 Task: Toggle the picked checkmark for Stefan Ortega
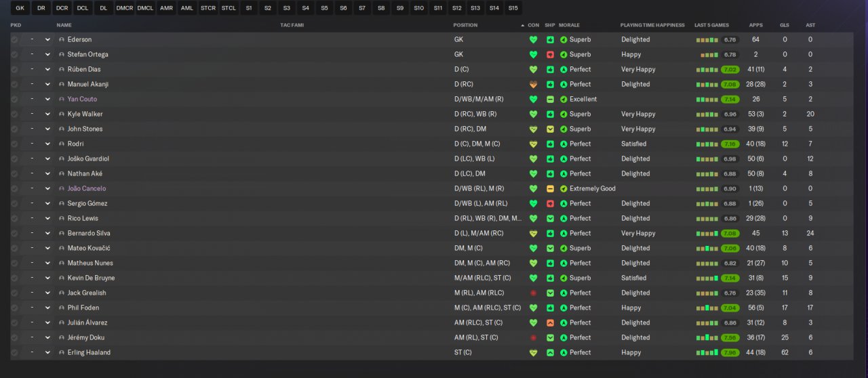14,54
